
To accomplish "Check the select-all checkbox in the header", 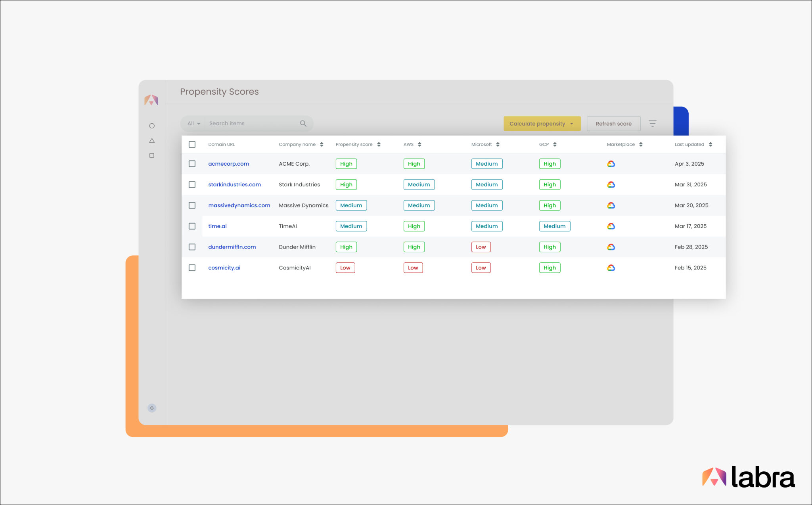I will [192, 144].
